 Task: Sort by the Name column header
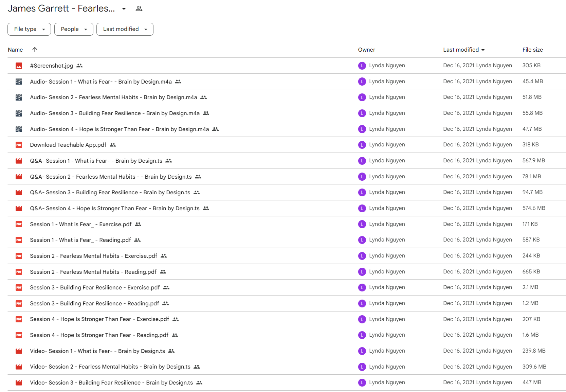click(15, 50)
